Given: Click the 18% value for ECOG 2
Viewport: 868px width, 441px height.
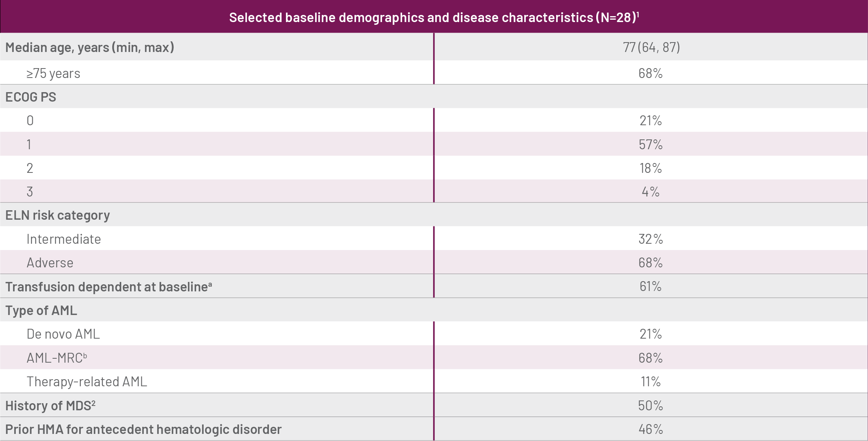Looking at the screenshot, I should click(651, 168).
